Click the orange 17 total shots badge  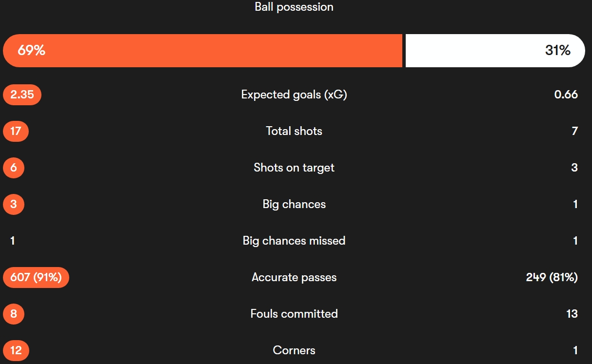pyautogui.click(x=16, y=131)
